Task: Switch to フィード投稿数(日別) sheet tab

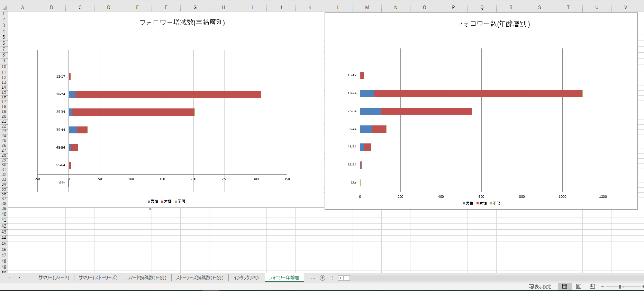Action: pyautogui.click(x=146, y=278)
